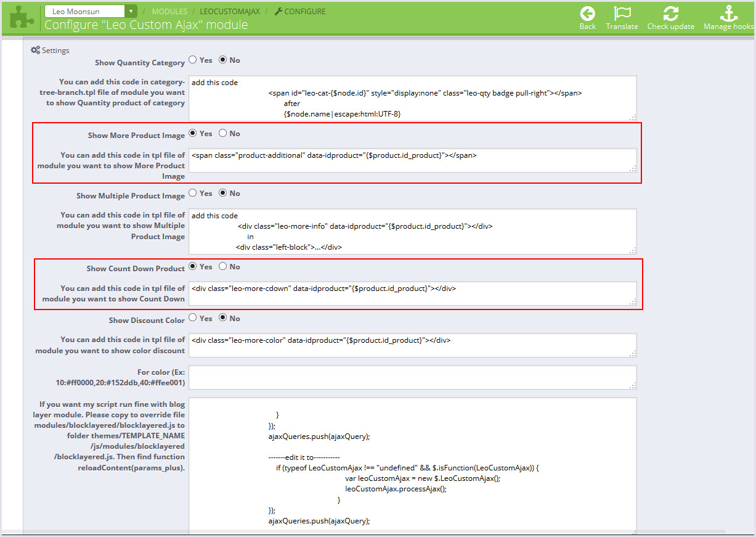Viewport: 756px width, 537px height.
Task: Click the puzzle piece module icon
Action: pos(22,17)
